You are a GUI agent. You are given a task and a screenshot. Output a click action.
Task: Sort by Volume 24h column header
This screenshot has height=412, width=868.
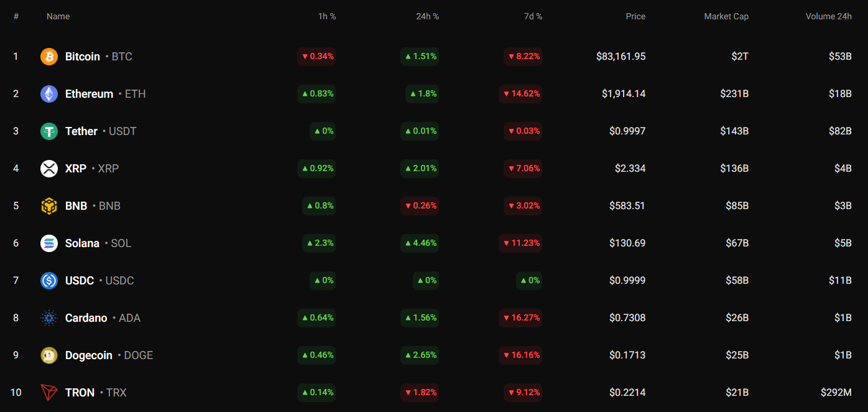[828, 16]
